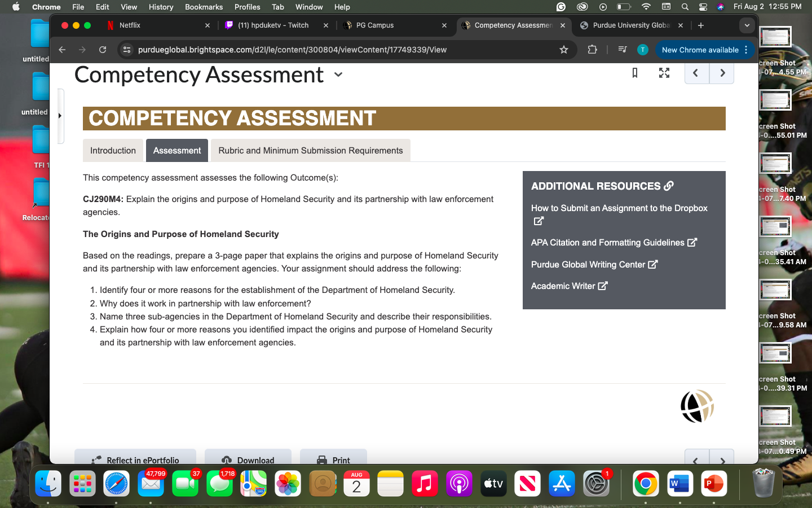Viewport: 812px width, 508px height.
Task: Open App Store from the dock
Action: point(562,484)
